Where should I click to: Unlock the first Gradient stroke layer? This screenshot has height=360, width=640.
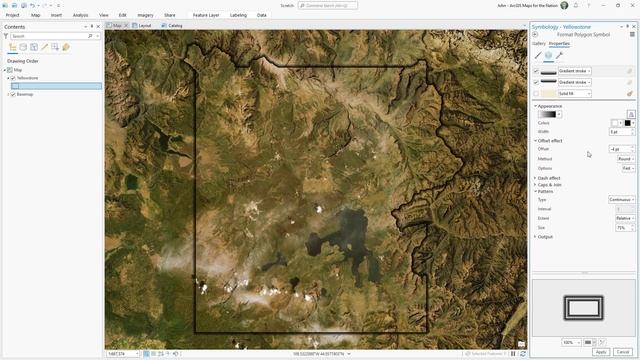[x=629, y=71]
